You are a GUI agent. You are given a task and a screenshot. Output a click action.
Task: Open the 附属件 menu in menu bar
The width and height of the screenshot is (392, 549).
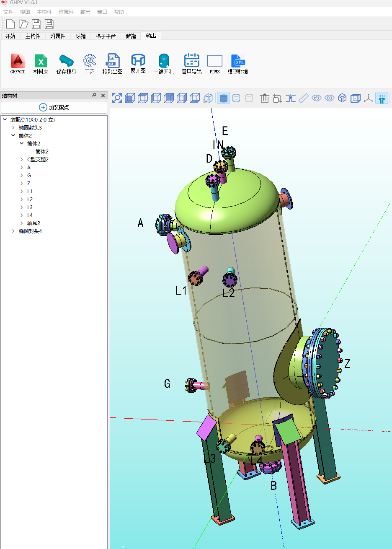point(66,12)
